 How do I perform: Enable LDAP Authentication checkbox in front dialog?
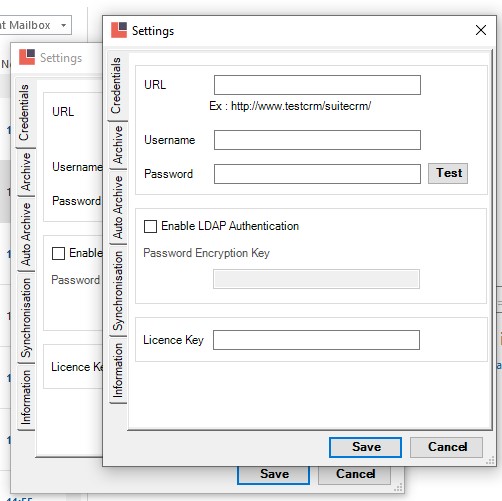150,226
